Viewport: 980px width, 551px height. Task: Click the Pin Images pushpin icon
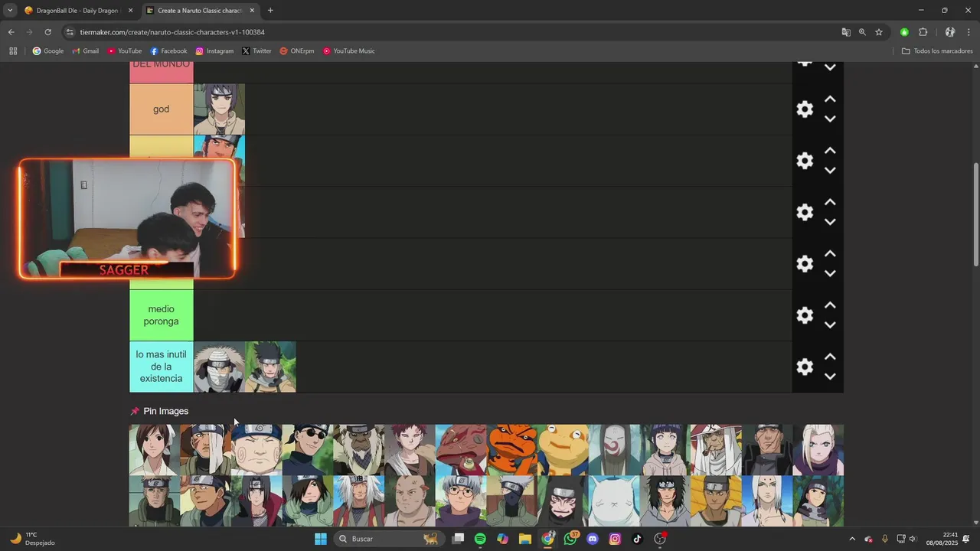135,411
